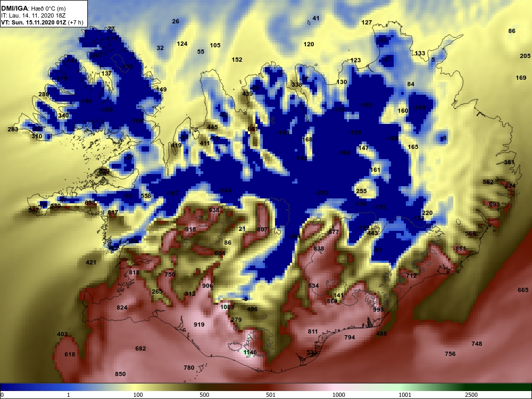Click the map value '255'

click(x=361, y=191)
